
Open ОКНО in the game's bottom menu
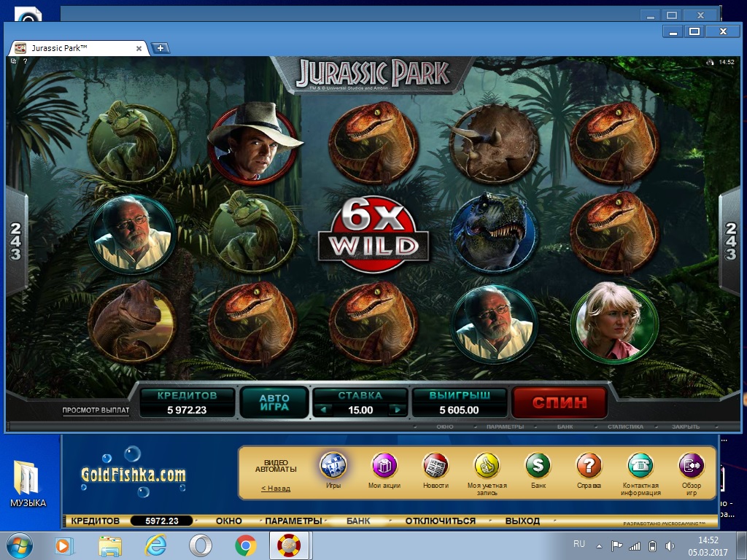pos(445,427)
